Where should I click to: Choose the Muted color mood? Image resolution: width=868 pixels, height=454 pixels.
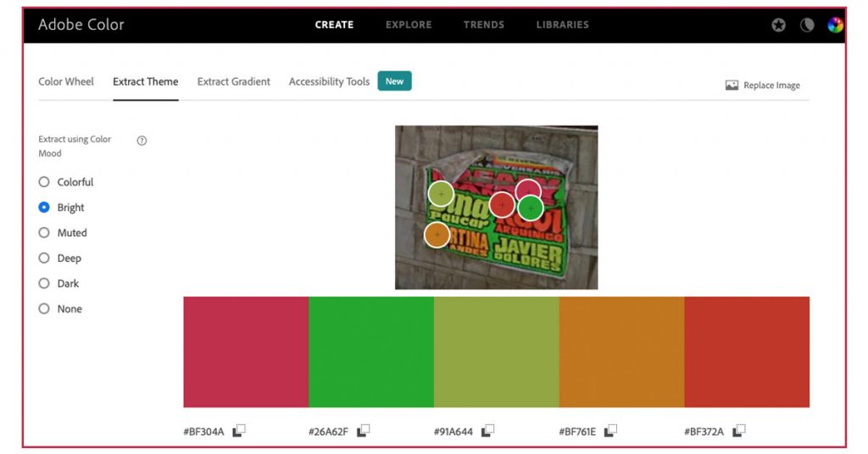click(x=44, y=233)
